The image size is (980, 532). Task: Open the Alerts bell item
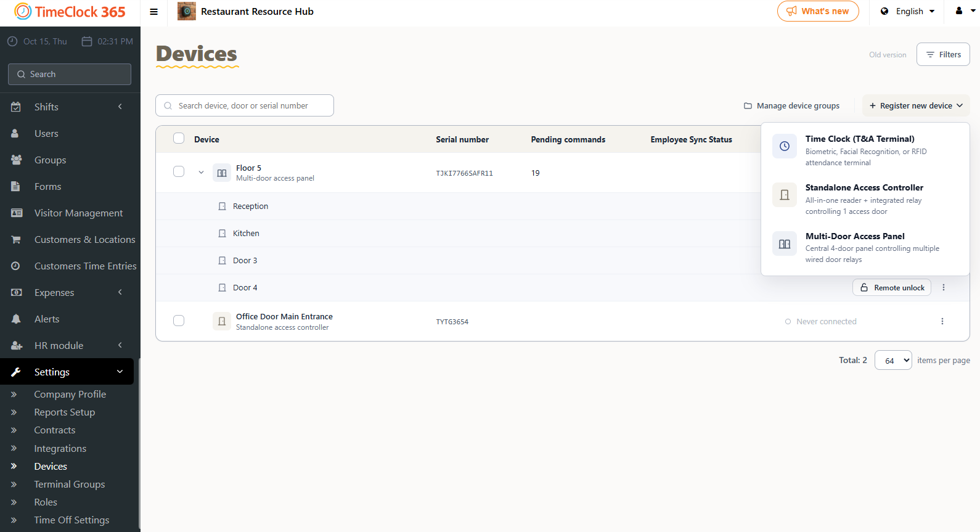click(x=67, y=319)
